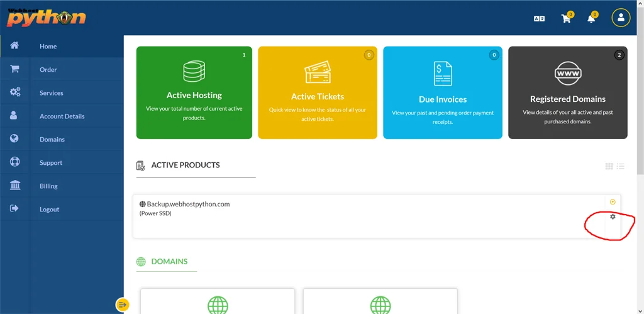
Task: Click the ACTIVE PRODUCTS section heading
Action: click(x=186, y=165)
